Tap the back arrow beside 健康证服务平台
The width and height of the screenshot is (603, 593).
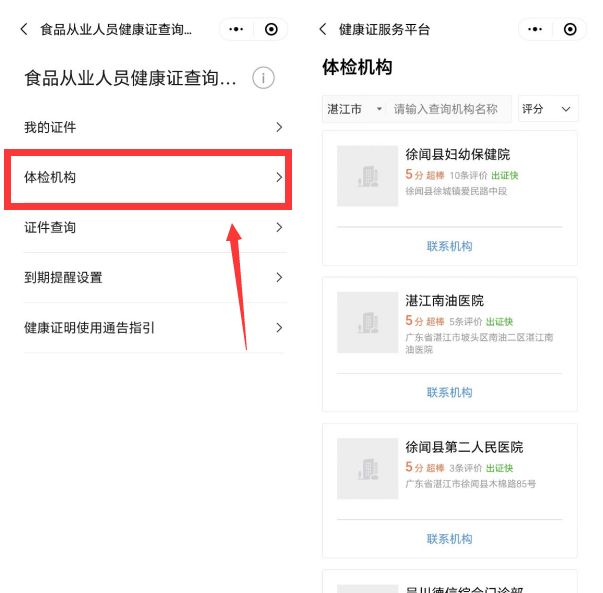[x=322, y=30]
